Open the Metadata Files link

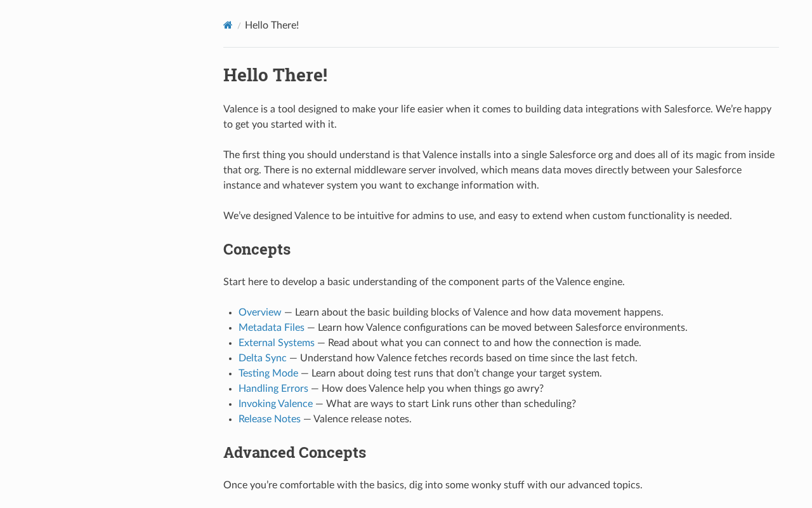tap(272, 328)
